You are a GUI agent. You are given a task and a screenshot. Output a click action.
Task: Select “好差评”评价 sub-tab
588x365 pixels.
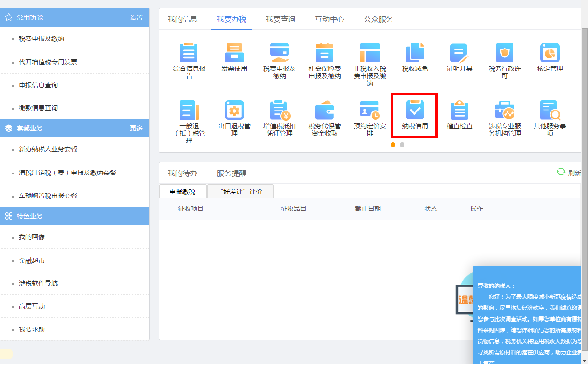click(240, 191)
